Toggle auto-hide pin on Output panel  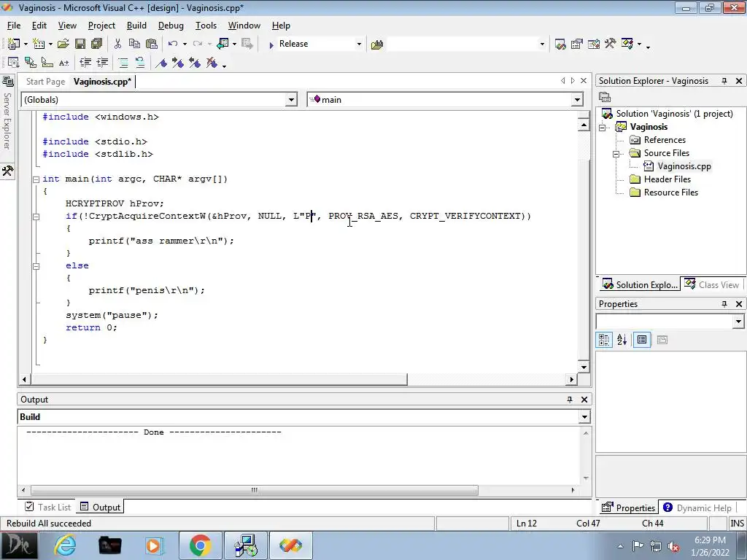point(569,400)
